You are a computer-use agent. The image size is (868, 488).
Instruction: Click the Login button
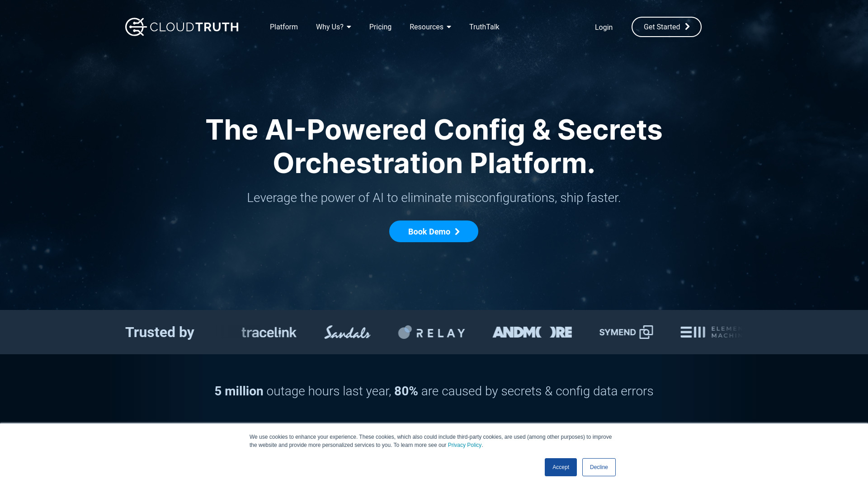click(x=604, y=27)
